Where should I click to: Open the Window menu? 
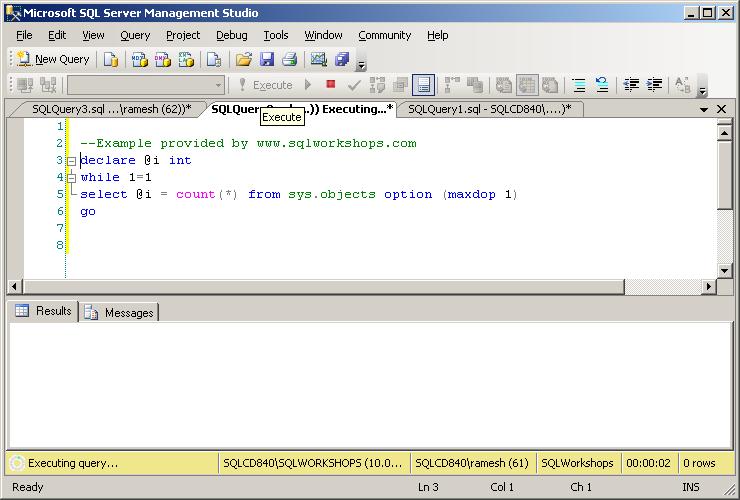coord(323,35)
